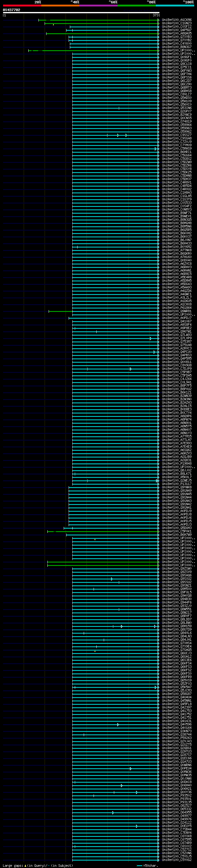Click the purple ~60% identity legend segment

99,6
